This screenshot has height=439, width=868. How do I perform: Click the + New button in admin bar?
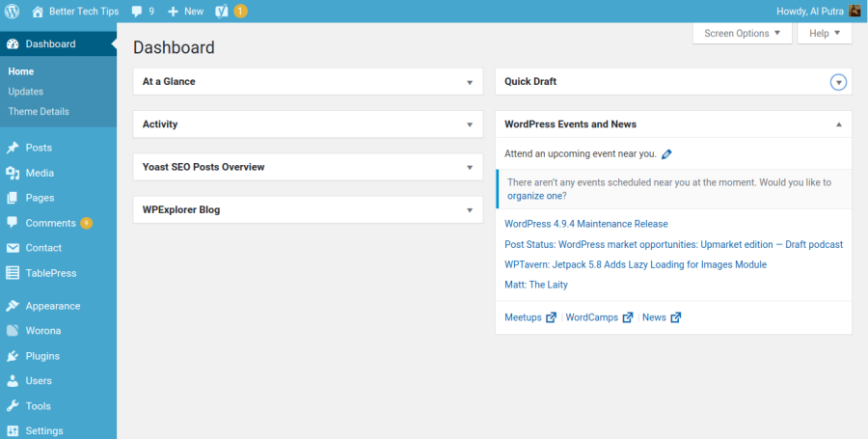pyautogui.click(x=185, y=12)
